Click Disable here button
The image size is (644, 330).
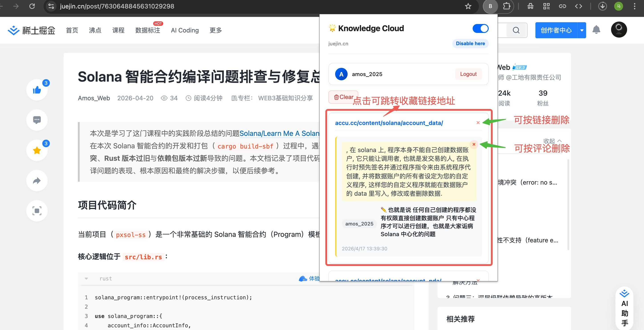click(x=470, y=43)
